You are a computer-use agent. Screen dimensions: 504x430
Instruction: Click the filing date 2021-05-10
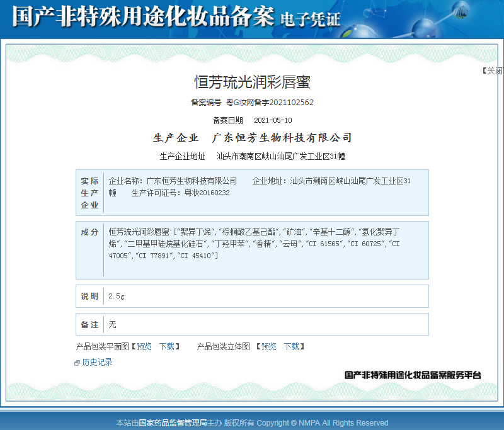273,120
